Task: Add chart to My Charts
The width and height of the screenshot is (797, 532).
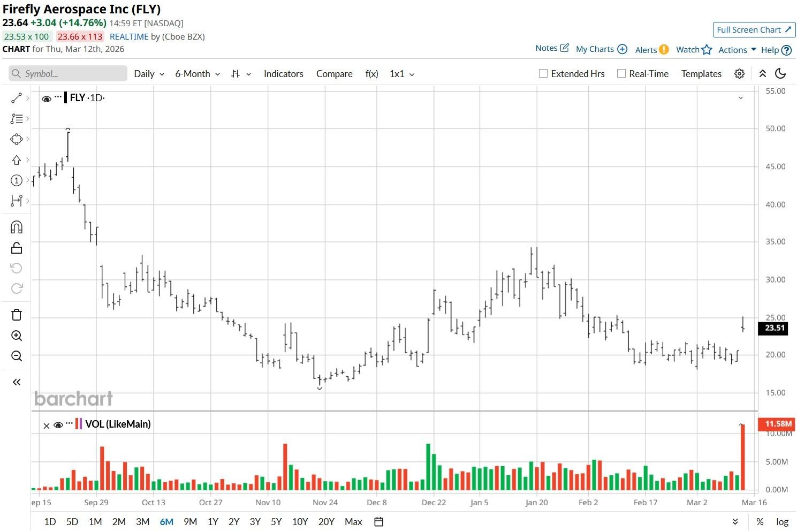Action: pyautogui.click(x=602, y=49)
